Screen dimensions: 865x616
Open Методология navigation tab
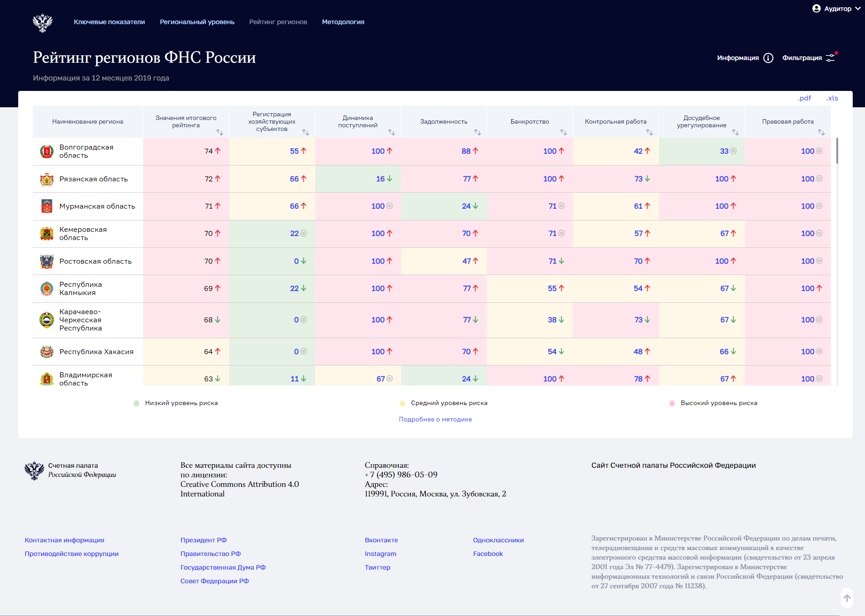(x=343, y=22)
